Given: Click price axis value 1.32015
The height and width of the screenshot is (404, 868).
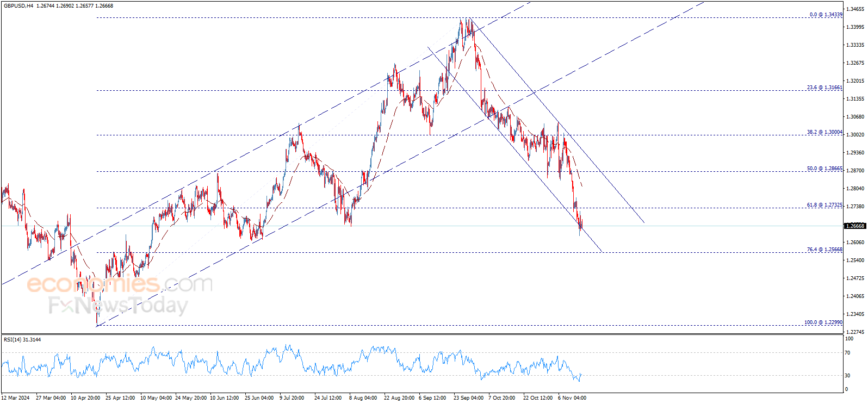Looking at the screenshot, I should pos(855,81).
